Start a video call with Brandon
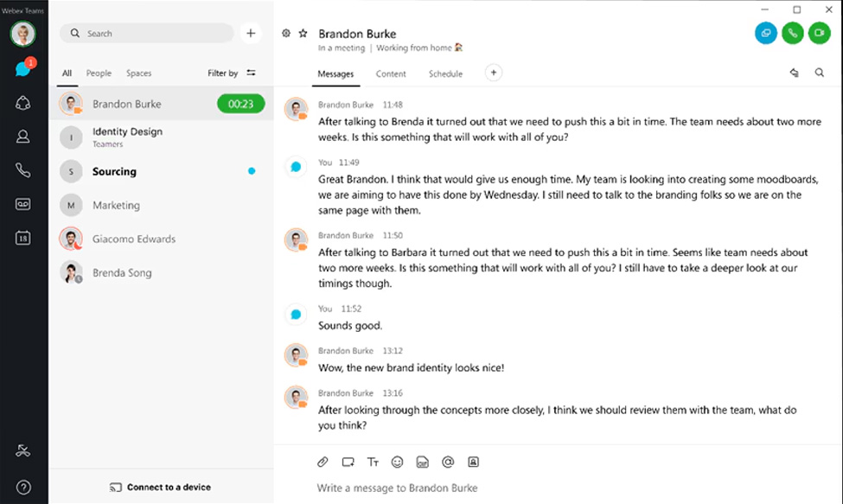The width and height of the screenshot is (843, 504). click(x=819, y=33)
